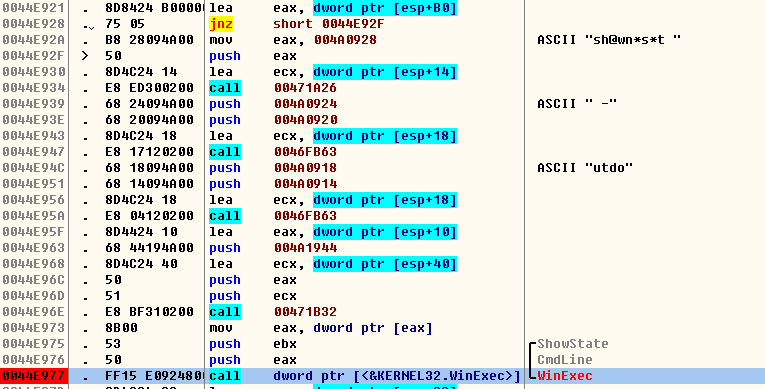Screen dimensions: 765x389
Task: Select the push eax line at 0044E92F
Action: [253, 56]
